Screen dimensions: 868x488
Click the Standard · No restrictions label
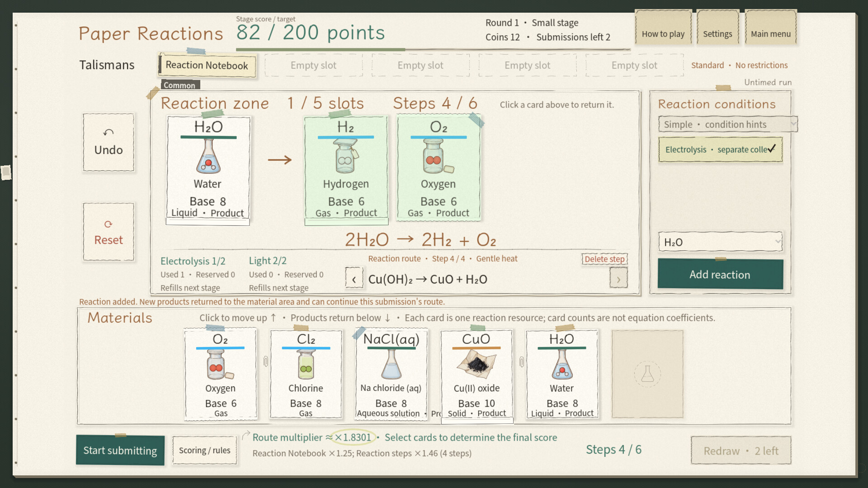(x=739, y=65)
